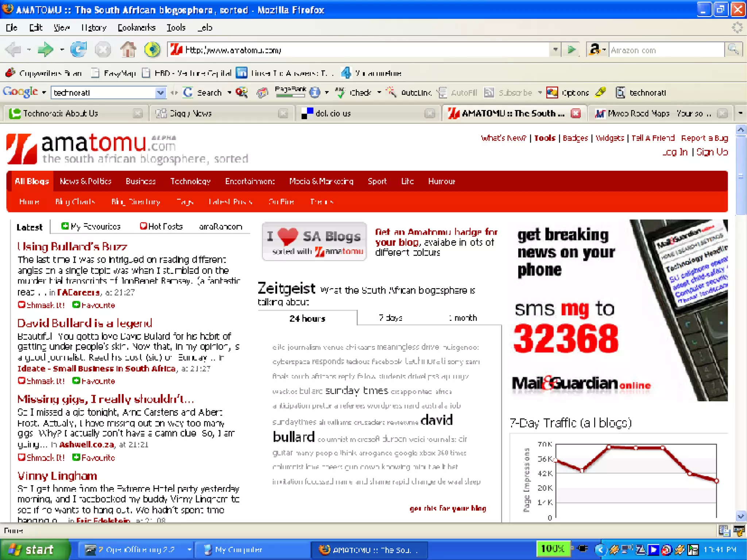747x560 pixels.
Task: Expand the Google search box dropdown
Action: tap(160, 93)
